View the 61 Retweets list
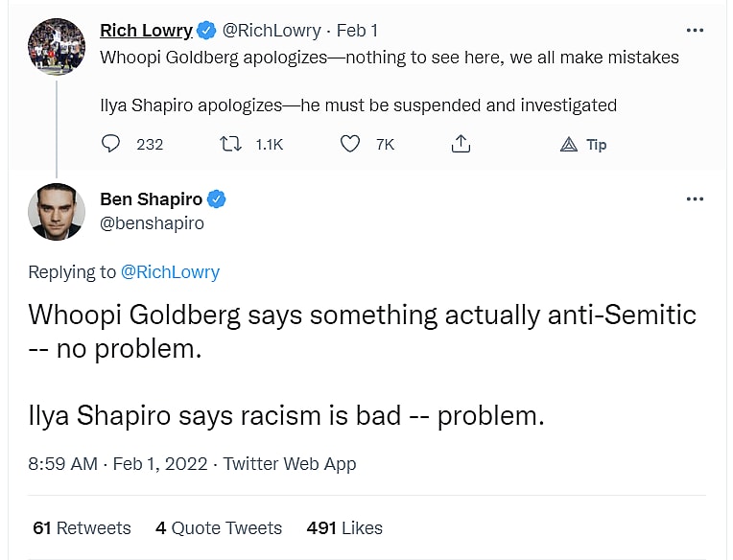This screenshot has width=733, height=560. click(82, 528)
